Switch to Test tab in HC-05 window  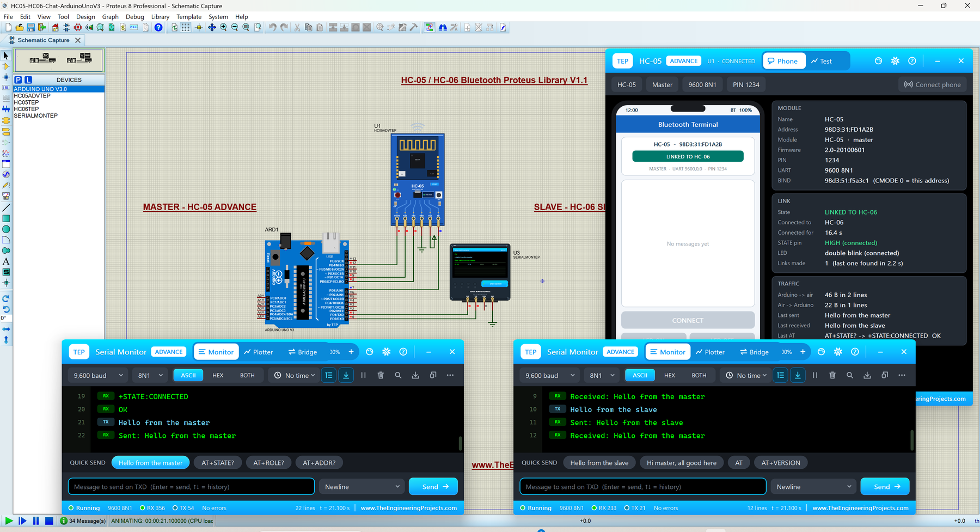(x=822, y=61)
